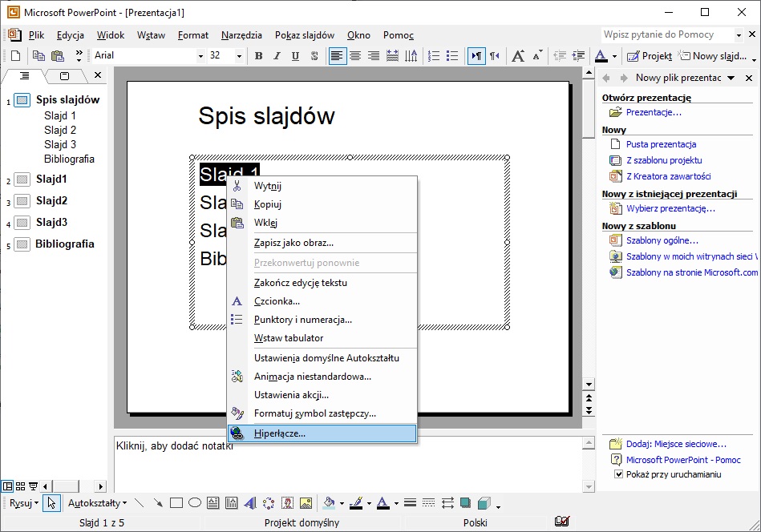Open the Narzędzia menu
Viewport: 761px width, 532px height.
(241, 35)
